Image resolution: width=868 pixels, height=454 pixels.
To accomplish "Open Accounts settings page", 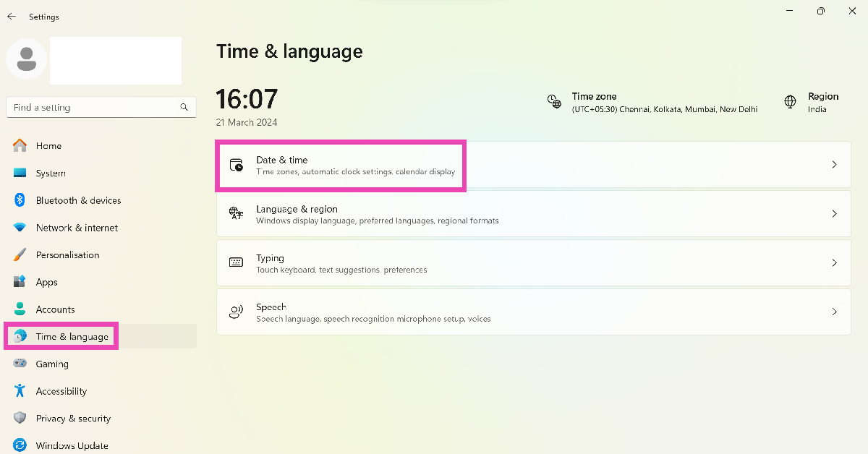I will tap(101, 309).
